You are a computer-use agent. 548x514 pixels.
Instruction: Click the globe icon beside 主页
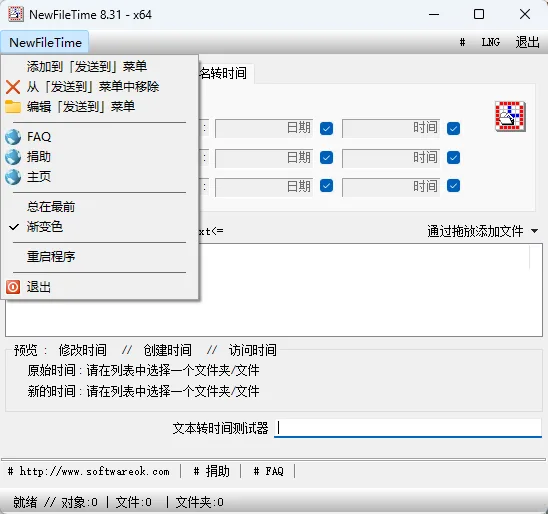pos(13,177)
